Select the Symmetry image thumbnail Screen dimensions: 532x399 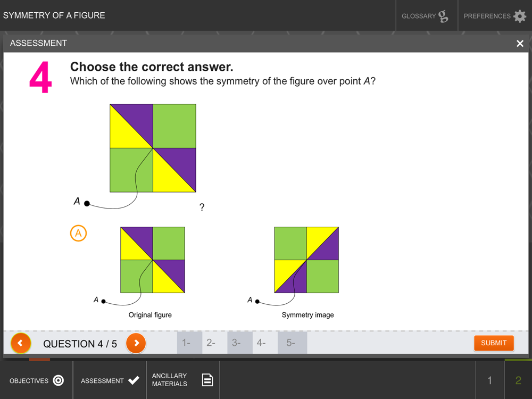[306, 260]
